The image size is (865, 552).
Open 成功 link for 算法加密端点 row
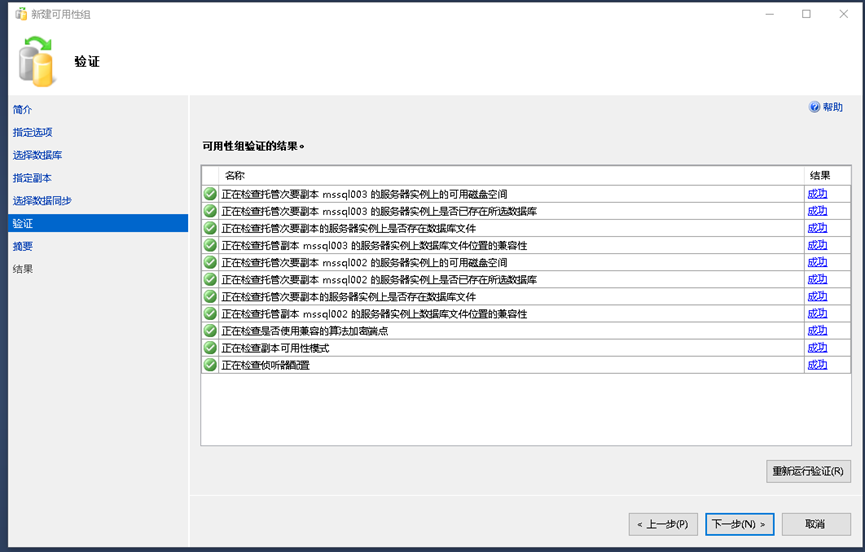(x=818, y=330)
